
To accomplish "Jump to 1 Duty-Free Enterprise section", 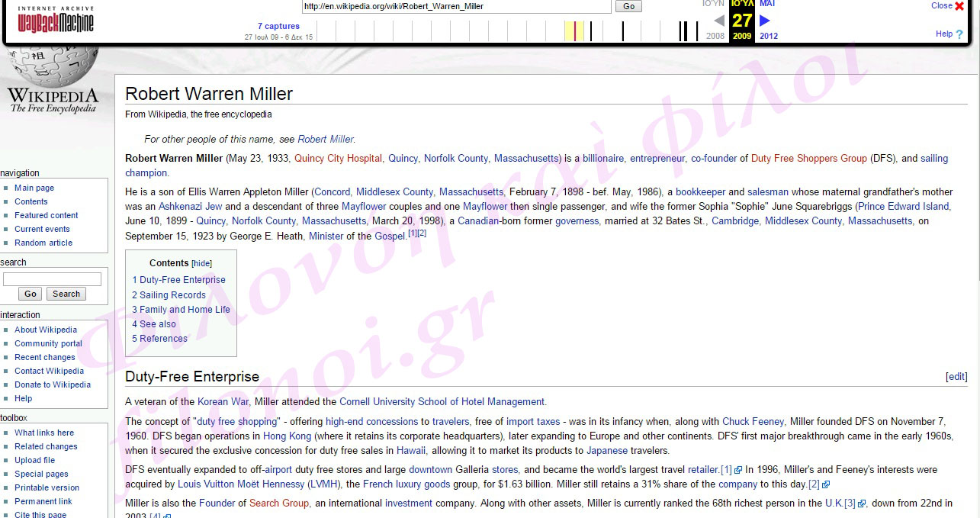I will coord(178,280).
